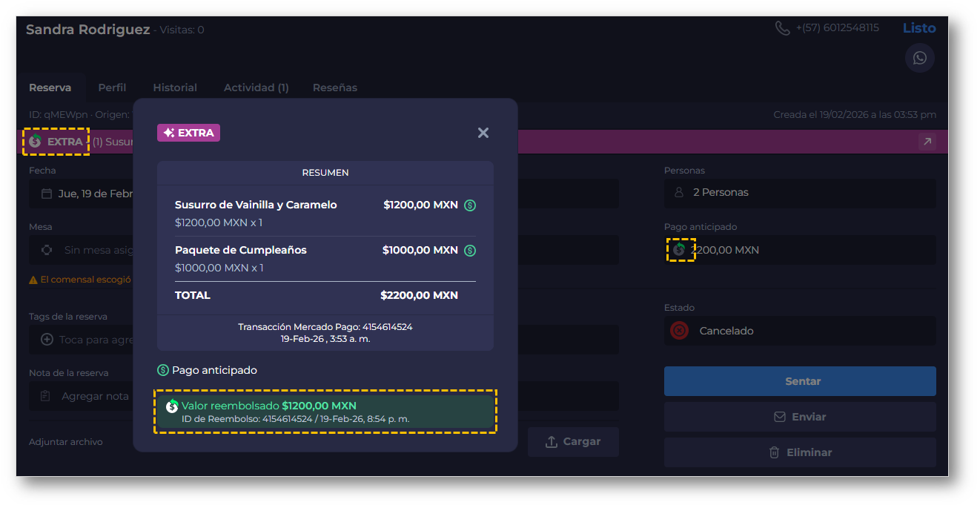Close the EXTRA summary popup
This screenshot has width=980, height=508.
coord(483,133)
